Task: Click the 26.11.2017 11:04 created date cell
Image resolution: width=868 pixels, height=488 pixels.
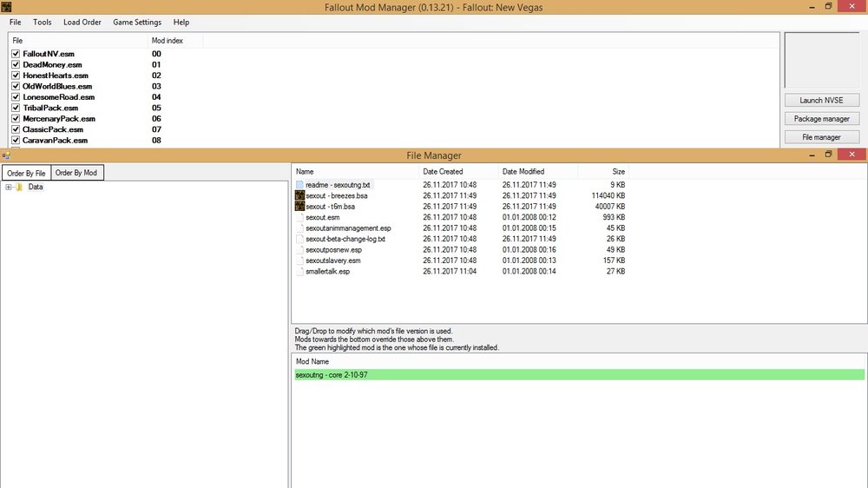Action: point(450,272)
